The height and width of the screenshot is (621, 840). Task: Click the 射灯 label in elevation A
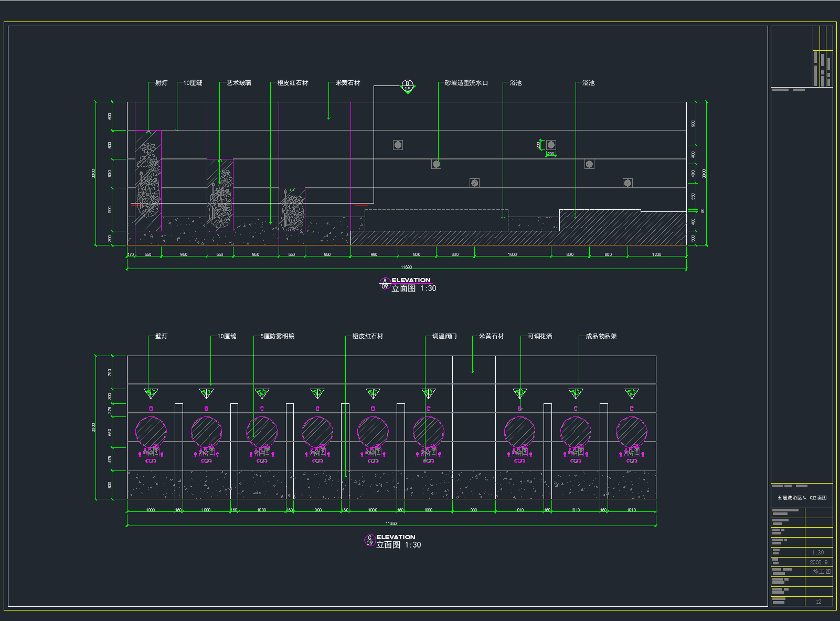pyautogui.click(x=161, y=83)
